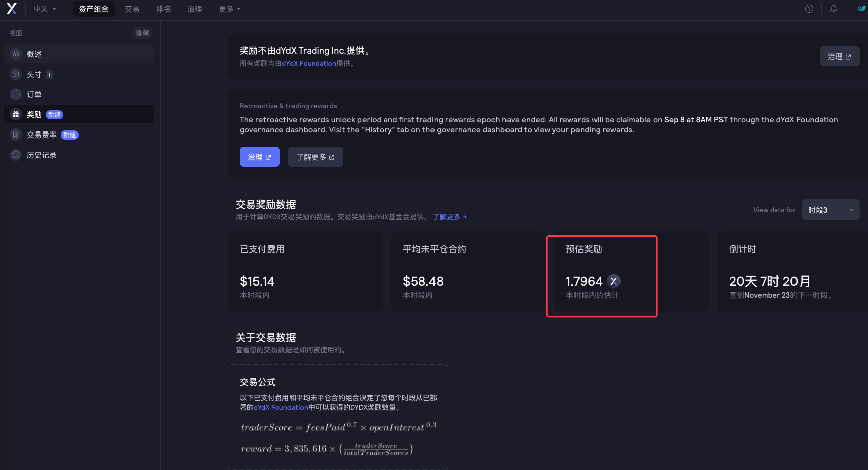Screen dimensions: 868x470
Task: Click the 已支付费用 card title
Action: [262, 249]
